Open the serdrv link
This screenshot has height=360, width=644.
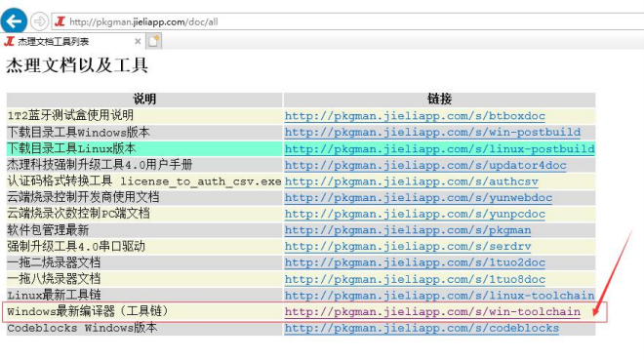click(x=408, y=246)
